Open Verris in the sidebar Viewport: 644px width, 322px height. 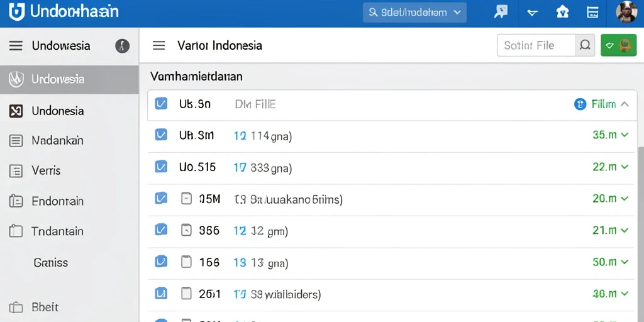point(69,170)
